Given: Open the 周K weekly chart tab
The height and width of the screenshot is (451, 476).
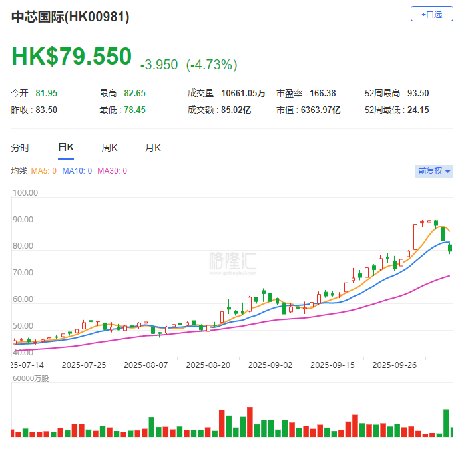Looking at the screenshot, I should click(109, 148).
